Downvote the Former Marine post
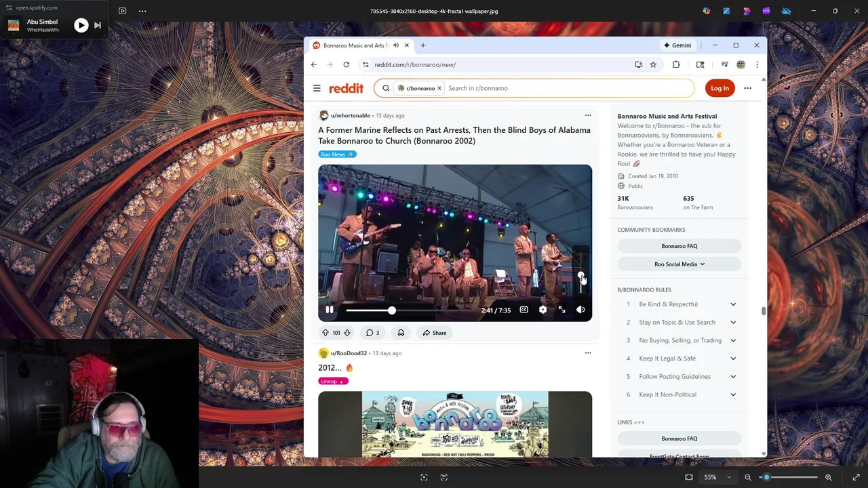868x488 pixels. pyautogui.click(x=347, y=333)
